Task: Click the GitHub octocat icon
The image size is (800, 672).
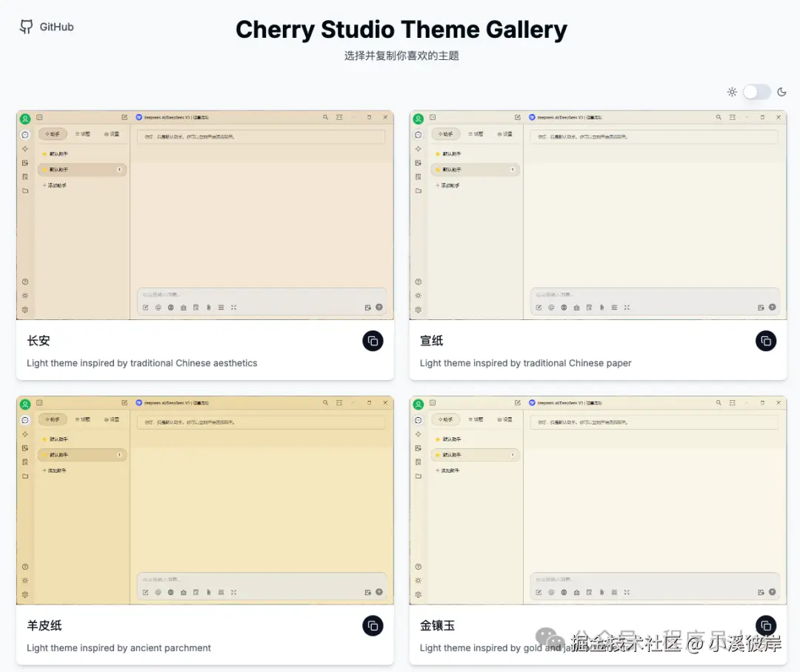Action: (26, 27)
